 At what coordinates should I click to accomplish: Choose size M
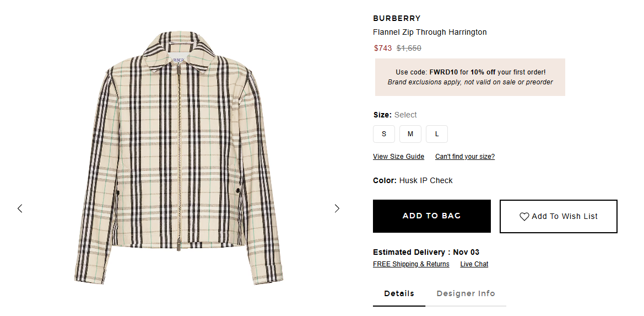[x=410, y=134]
